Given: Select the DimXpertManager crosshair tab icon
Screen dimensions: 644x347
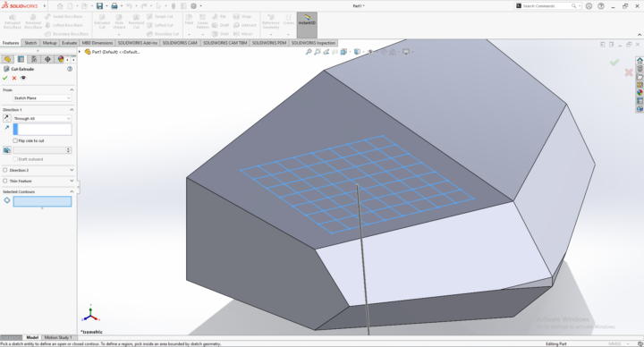Looking at the screenshot, I should pyautogui.click(x=47, y=59).
